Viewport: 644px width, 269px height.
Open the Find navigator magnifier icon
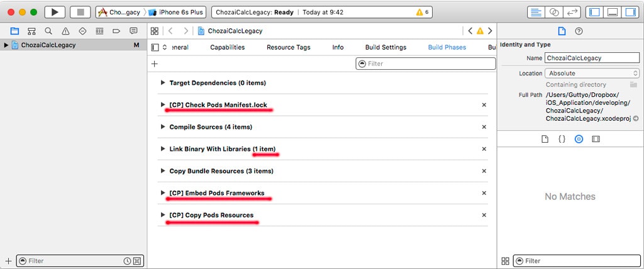tap(48, 31)
